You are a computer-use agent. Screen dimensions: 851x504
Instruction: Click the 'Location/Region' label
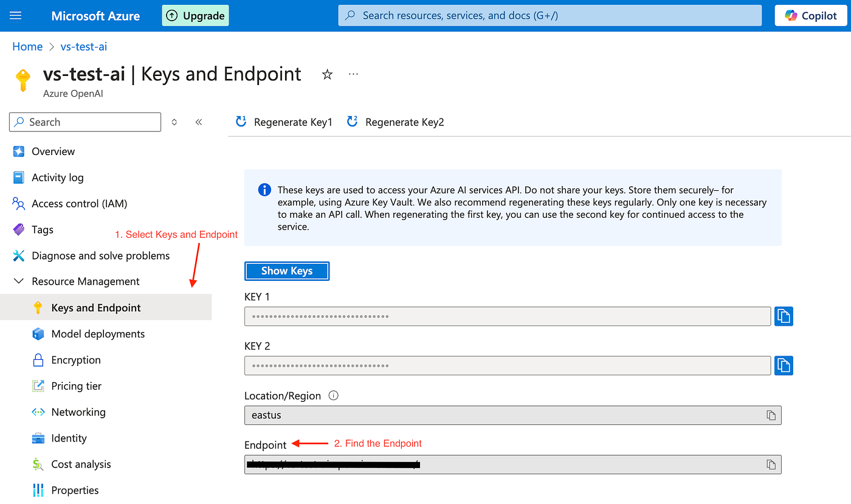[x=283, y=396]
